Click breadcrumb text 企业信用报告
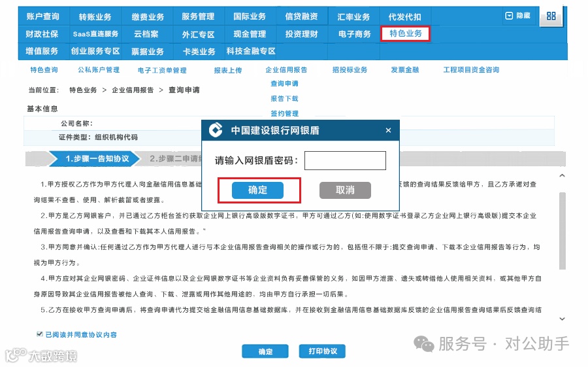588x367 pixels. point(133,90)
